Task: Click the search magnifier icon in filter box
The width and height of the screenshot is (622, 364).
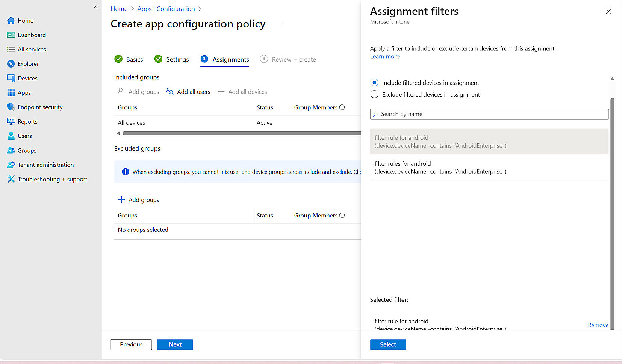Action: coord(376,114)
